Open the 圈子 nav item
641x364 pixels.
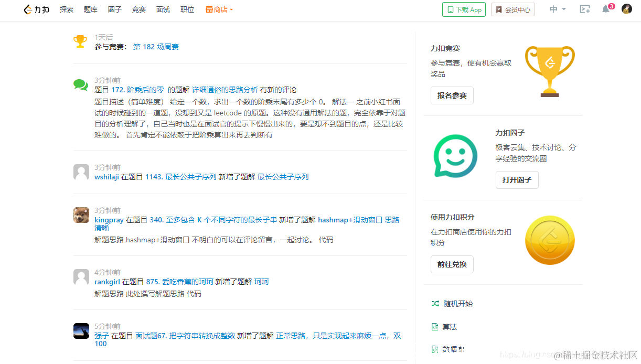(115, 9)
